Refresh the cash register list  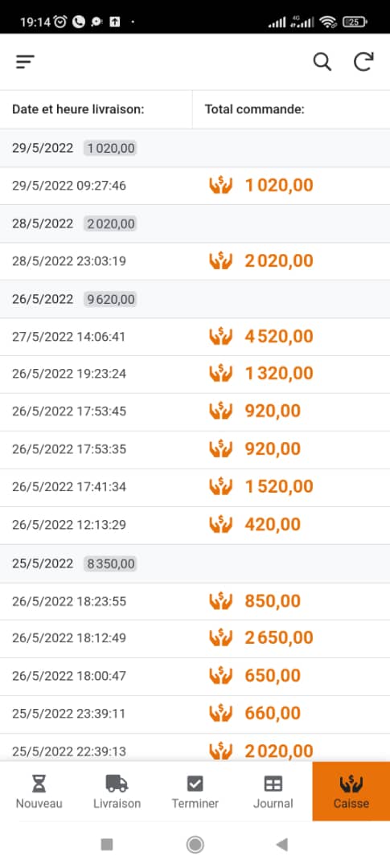[363, 61]
